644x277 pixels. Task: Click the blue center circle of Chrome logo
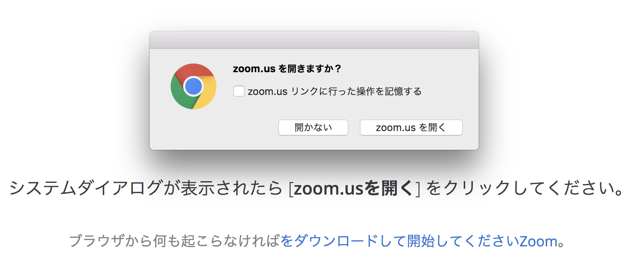click(194, 86)
